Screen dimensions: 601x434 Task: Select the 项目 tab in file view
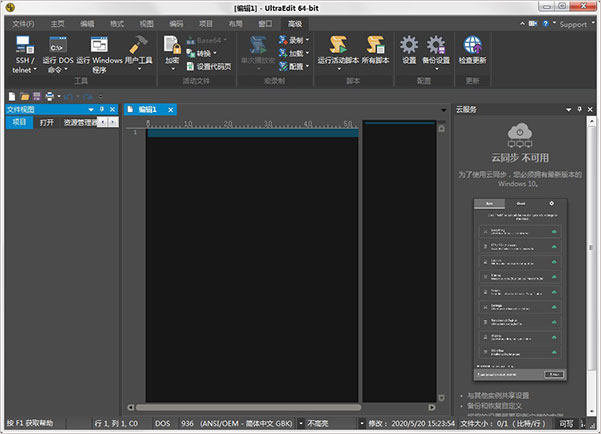pos(19,123)
